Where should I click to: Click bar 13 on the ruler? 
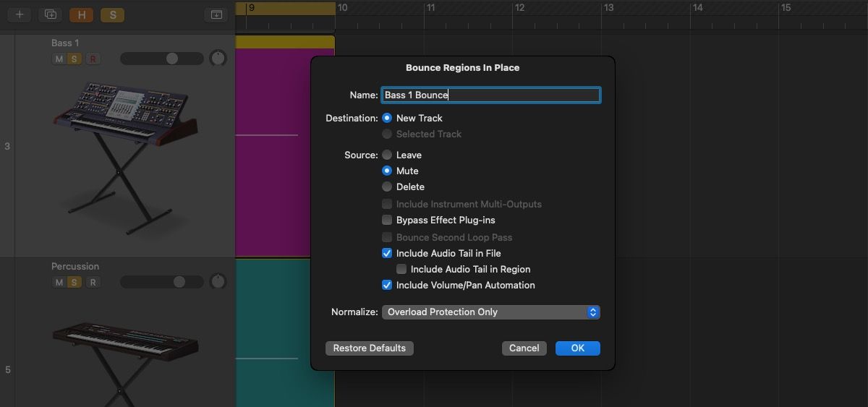(608, 8)
